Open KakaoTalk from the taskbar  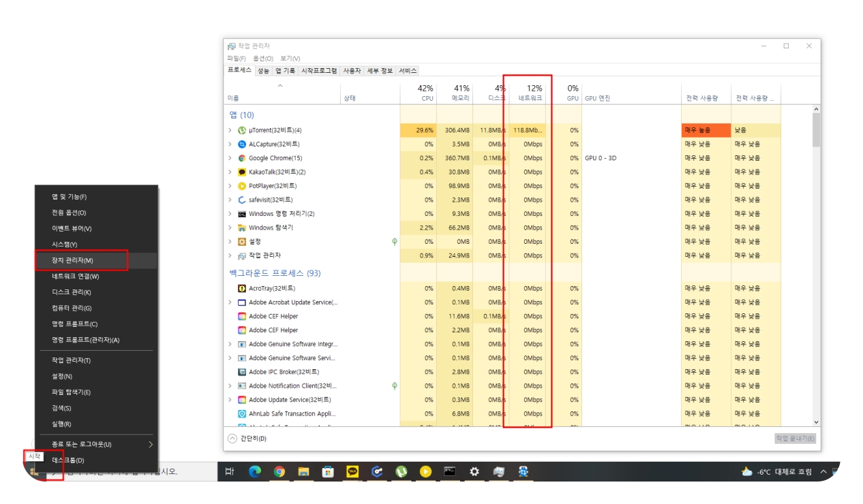click(352, 471)
